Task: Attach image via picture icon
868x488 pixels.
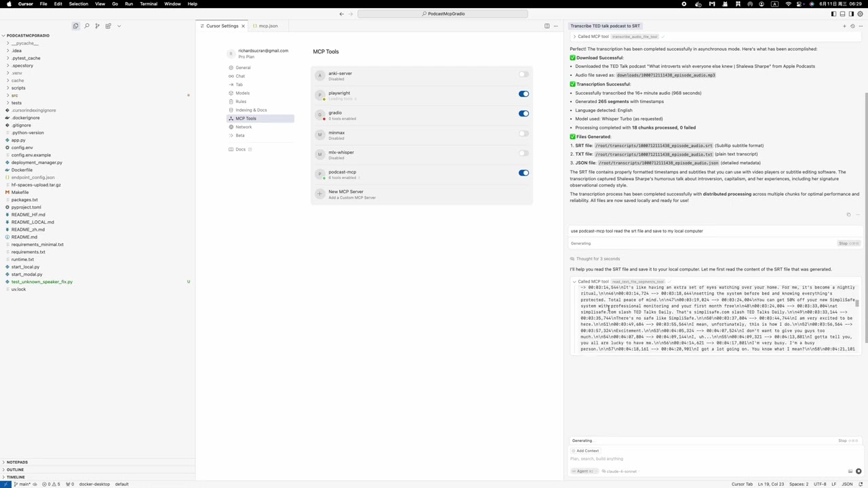Action: point(850,471)
